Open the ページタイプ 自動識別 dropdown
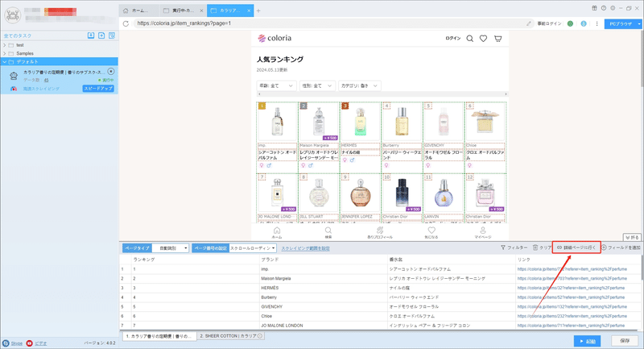644x349 pixels. (171, 248)
